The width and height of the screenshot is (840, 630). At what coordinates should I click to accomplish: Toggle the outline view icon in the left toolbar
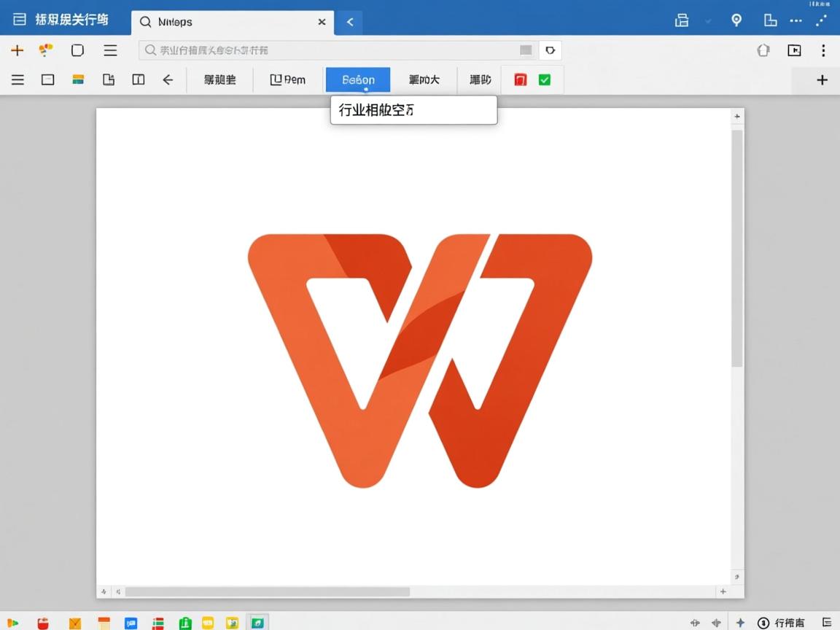(x=17, y=79)
